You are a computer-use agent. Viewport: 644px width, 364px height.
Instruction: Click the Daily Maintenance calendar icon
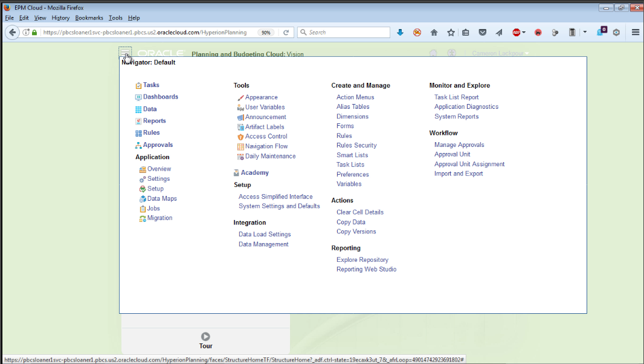240,157
